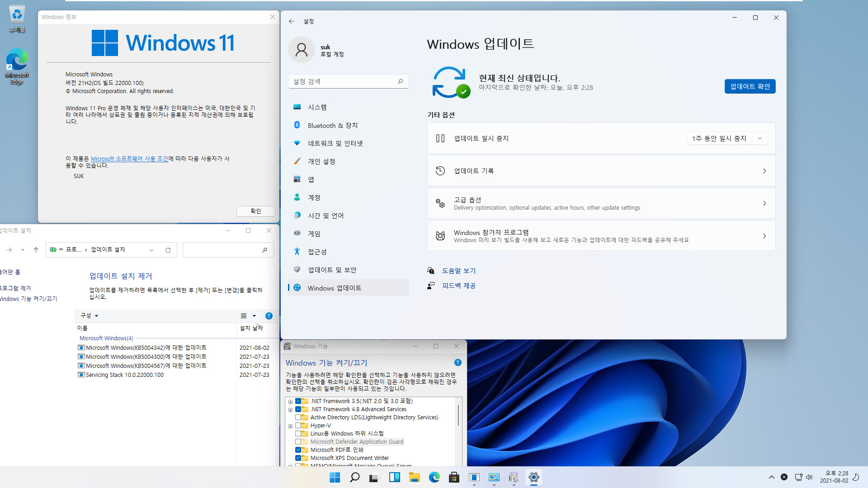Open the Recycle Bin desktop icon
Viewport: 868px width, 488px height.
point(17,19)
